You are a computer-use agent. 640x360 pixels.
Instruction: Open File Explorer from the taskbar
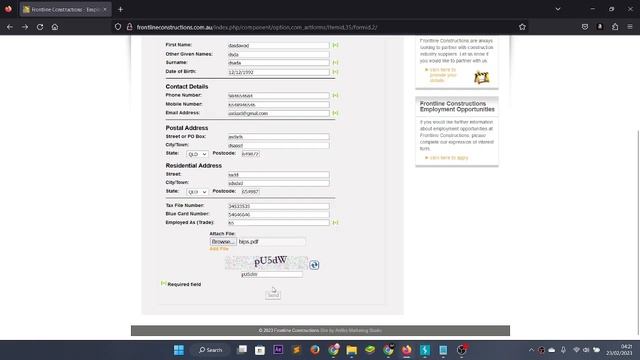click(x=351, y=350)
